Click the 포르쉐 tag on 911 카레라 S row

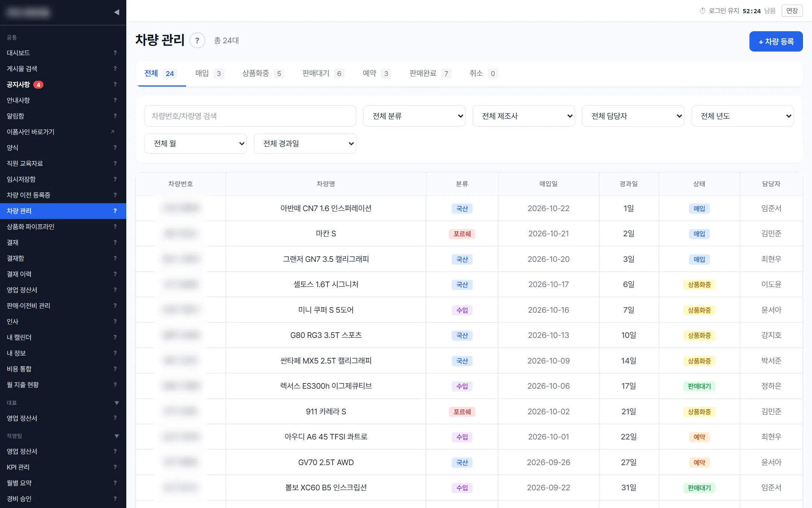coord(462,412)
